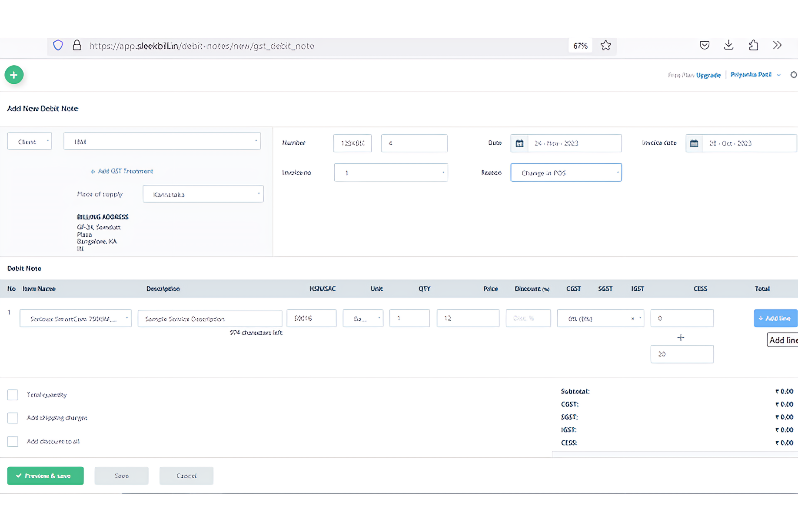Bookmark this page with the star icon

[605, 45]
